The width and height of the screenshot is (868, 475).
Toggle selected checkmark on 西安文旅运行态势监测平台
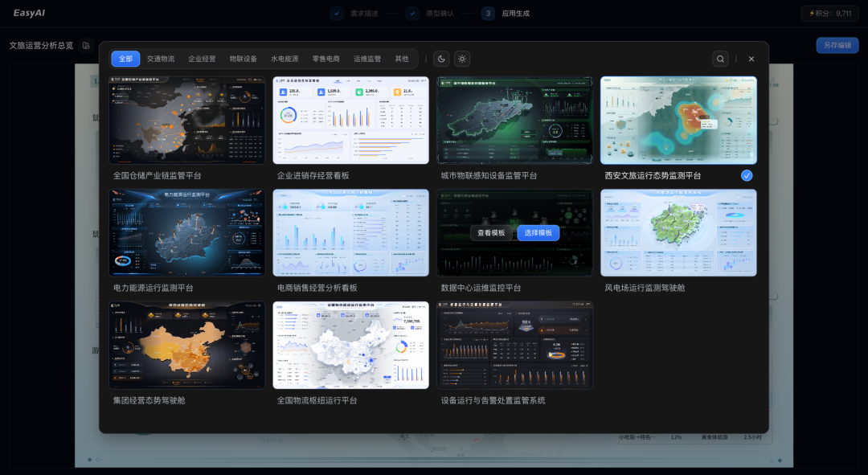[747, 175]
